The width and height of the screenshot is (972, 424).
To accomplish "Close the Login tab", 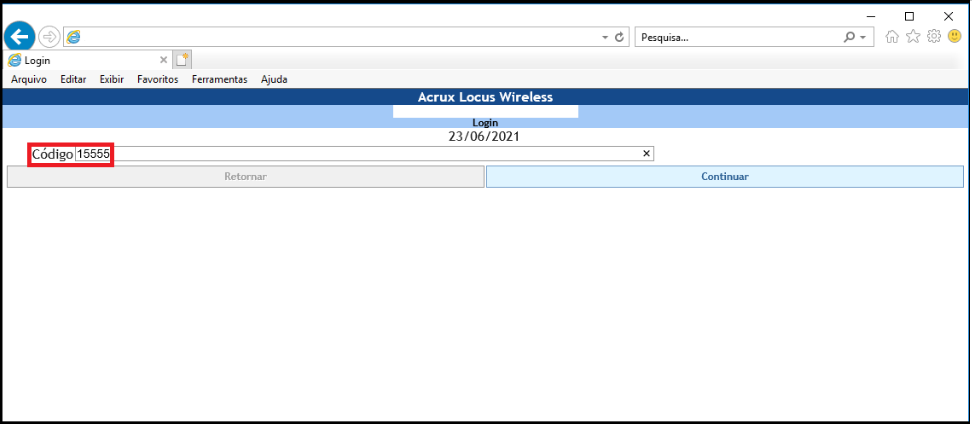I will point(164,60).
